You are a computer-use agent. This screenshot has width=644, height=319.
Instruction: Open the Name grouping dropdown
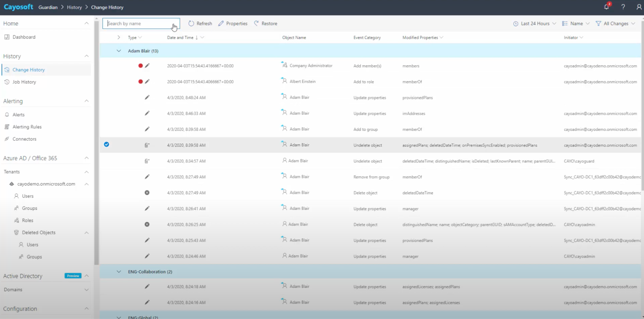pos(576,24)
